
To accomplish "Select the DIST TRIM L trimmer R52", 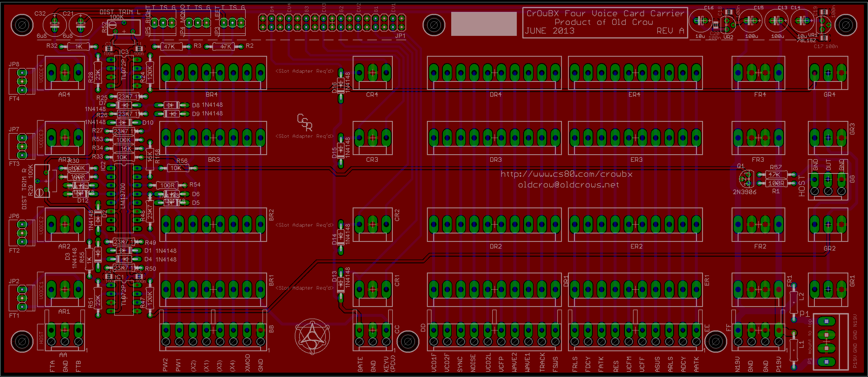I will click(123, 27).
